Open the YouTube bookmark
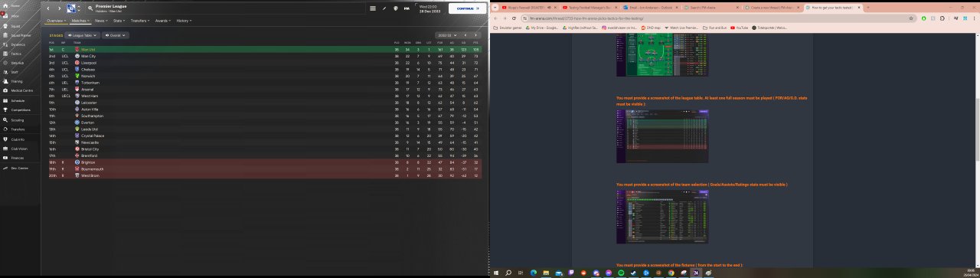The height and width of the screenshot is (278, 980). (x=740, y=28)
